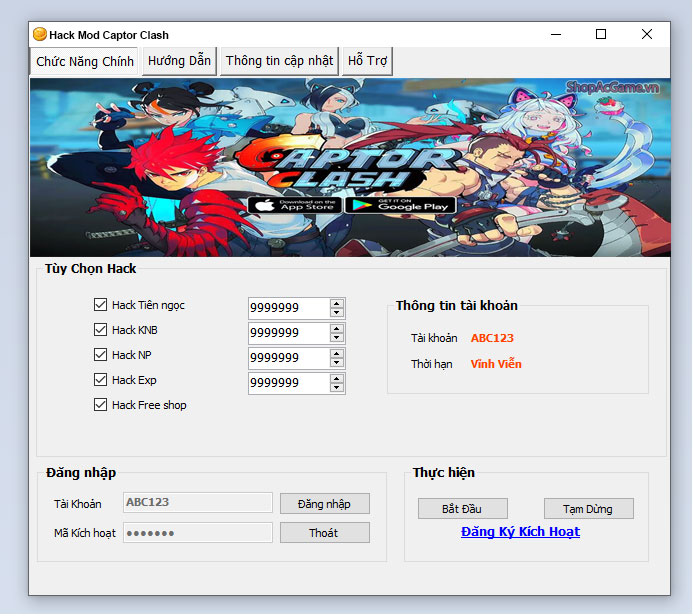Click the Vĩnh Viễn expiry text

[x=496, y=364]
